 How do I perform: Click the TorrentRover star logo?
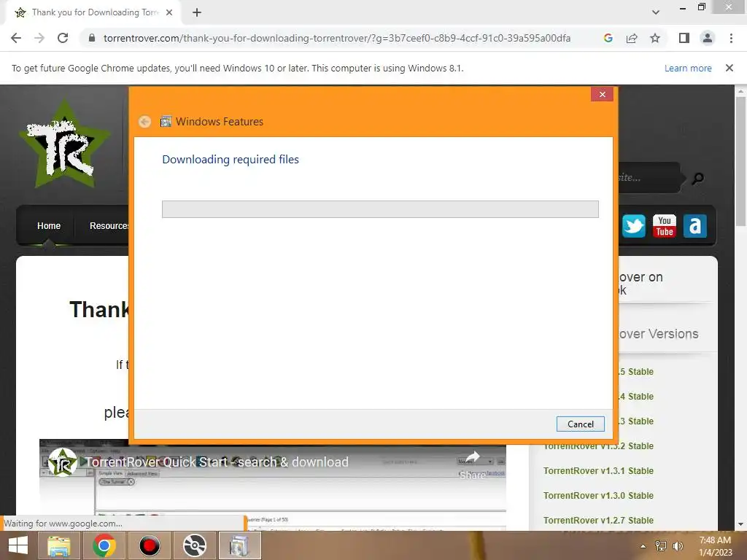pyautogui.click(x=64, y=143)
